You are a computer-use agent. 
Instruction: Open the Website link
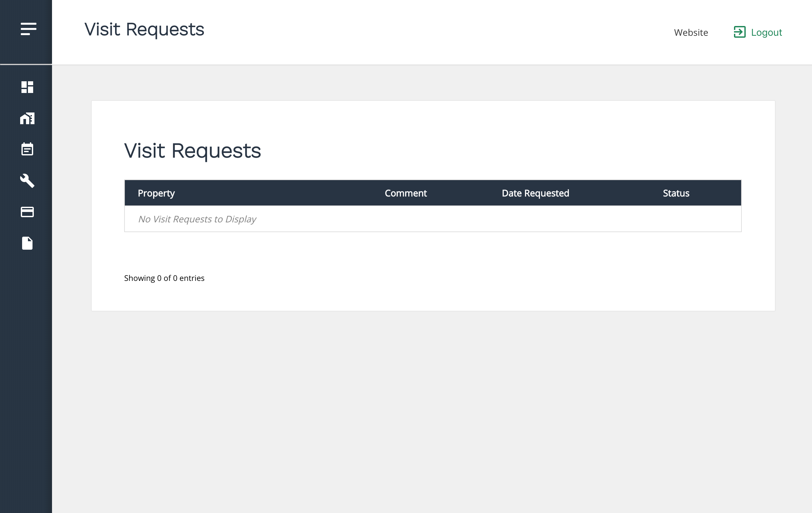pyautogui.click(x=691, y=33)
